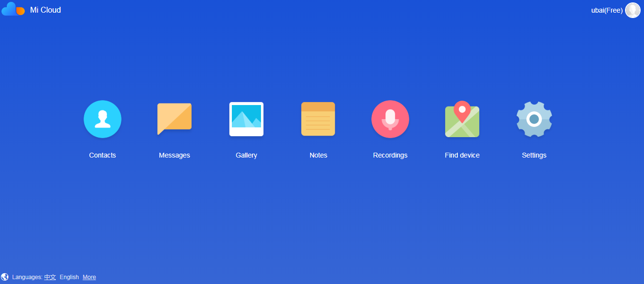Click the Mi Cloud logo icon

[x=13, y=10]
